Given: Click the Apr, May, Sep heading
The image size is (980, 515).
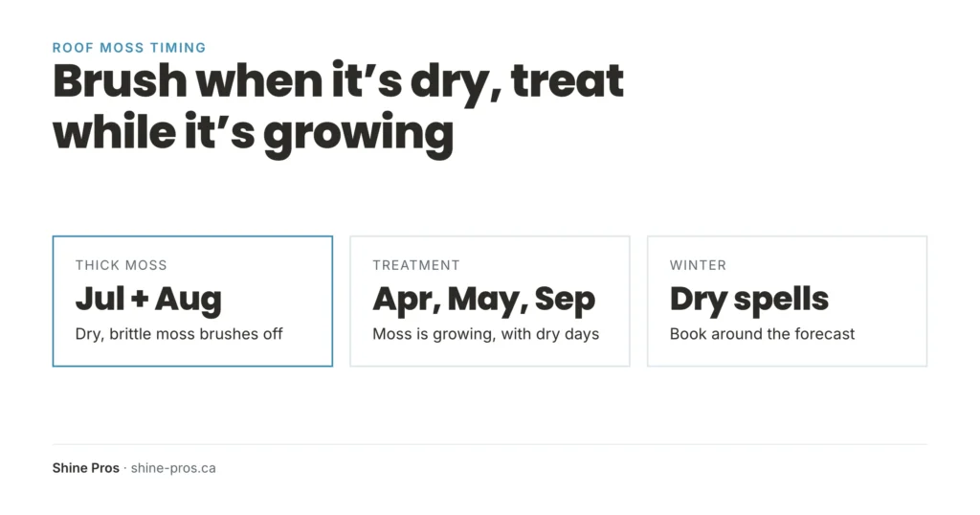Looking at the screenshot, I should click(x=483, y=300).
